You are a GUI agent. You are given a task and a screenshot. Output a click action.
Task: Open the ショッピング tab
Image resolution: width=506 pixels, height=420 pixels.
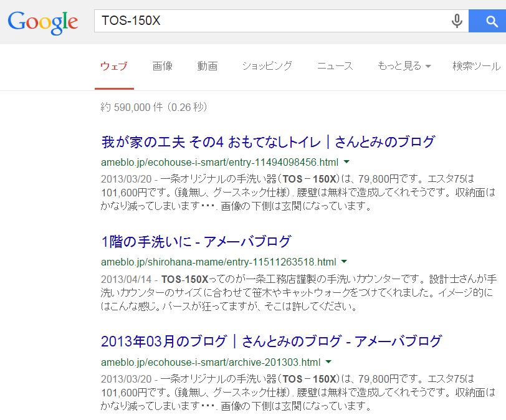267,66
